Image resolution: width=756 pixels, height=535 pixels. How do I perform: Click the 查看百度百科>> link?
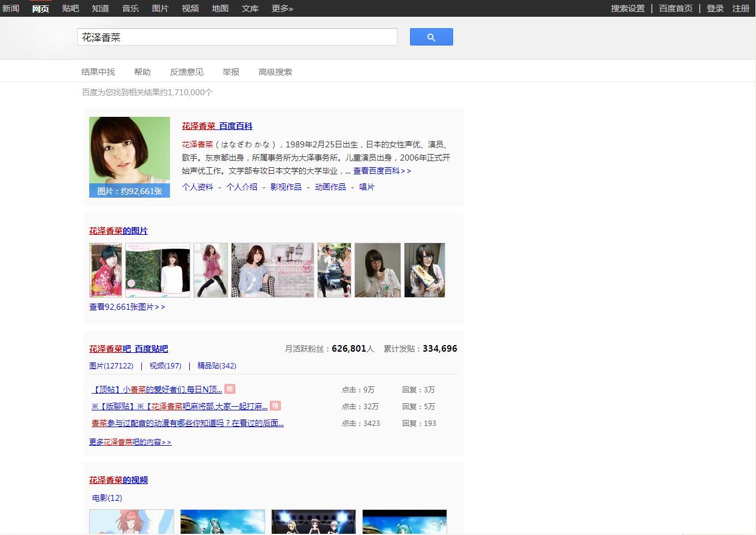pos(381,170)
